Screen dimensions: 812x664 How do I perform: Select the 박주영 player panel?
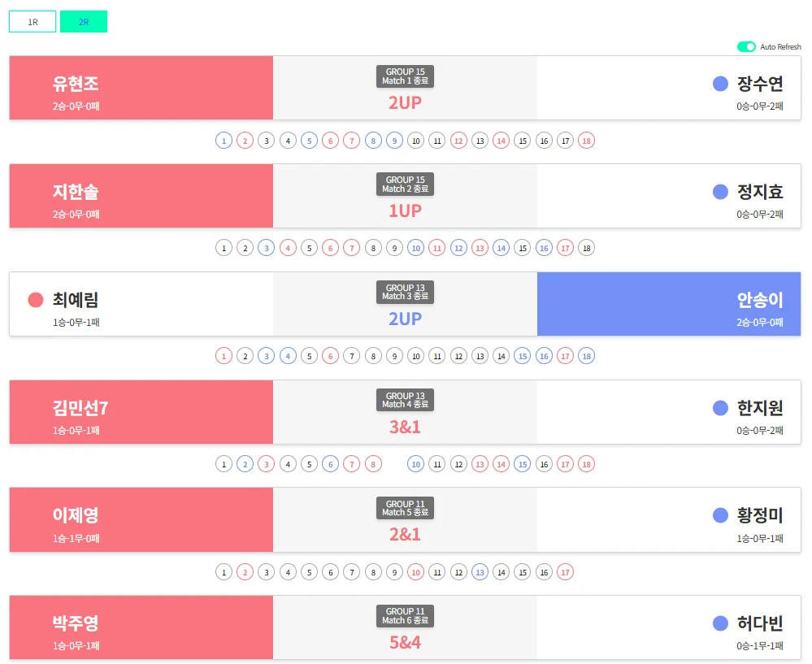(141, 627)
